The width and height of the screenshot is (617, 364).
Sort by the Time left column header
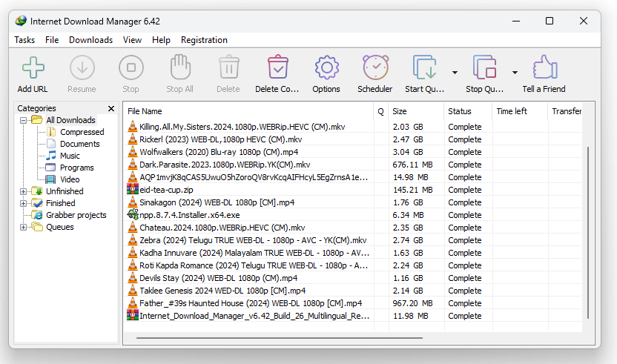(x=519, y=111)
